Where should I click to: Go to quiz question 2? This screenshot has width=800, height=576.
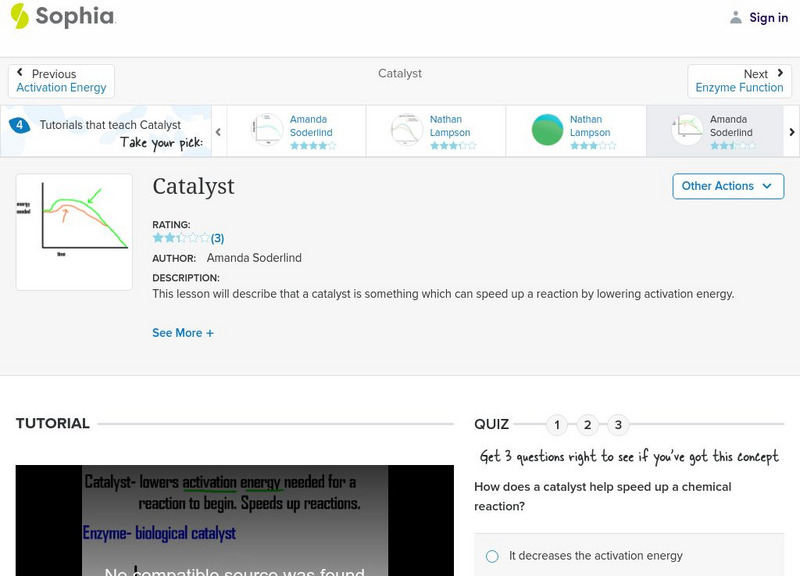coord(588,425)
